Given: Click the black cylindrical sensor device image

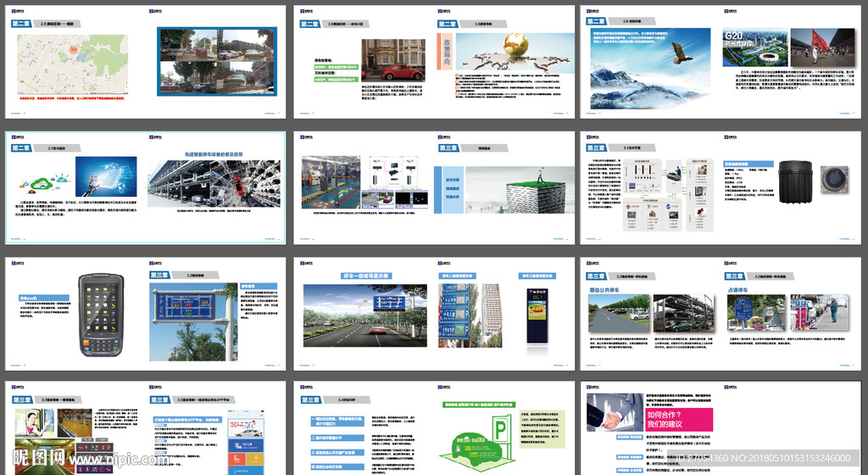Looking at the screenshot, I should tap(795, 182).
